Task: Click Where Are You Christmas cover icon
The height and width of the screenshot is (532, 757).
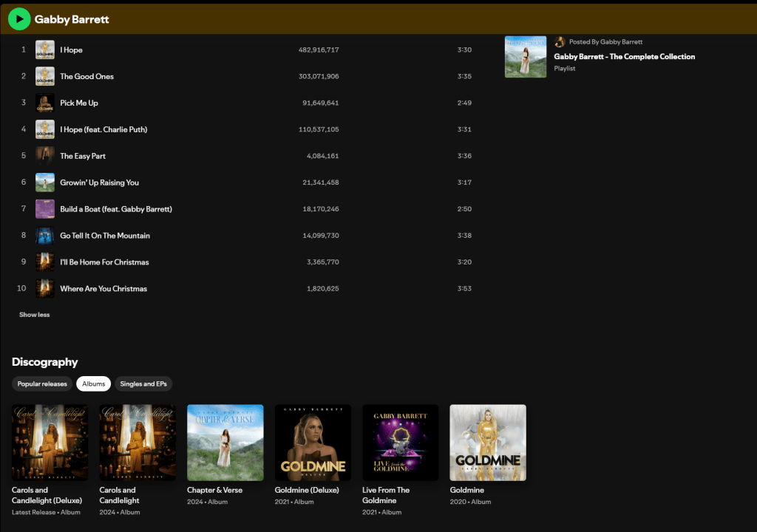Action: tap(45, 288)
